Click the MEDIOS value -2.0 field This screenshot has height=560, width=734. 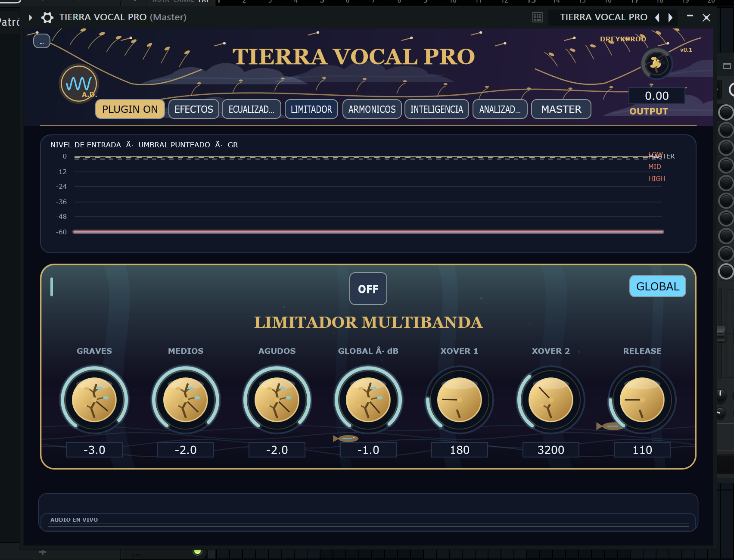click(x=186, y=450)
